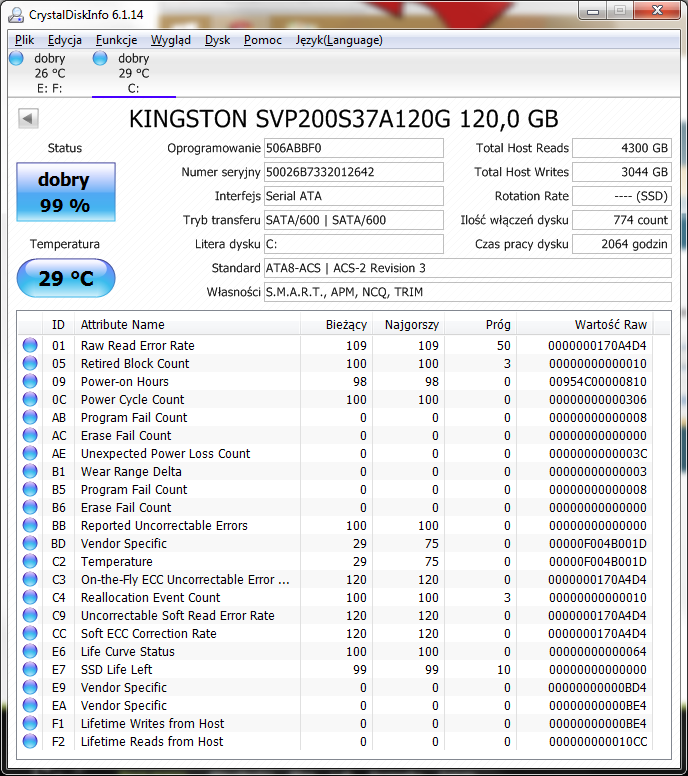The width and height of the screenshot is (688, 776).
Task: Click the raw value 00954C00000810
Action: click(x=597, y=382)
